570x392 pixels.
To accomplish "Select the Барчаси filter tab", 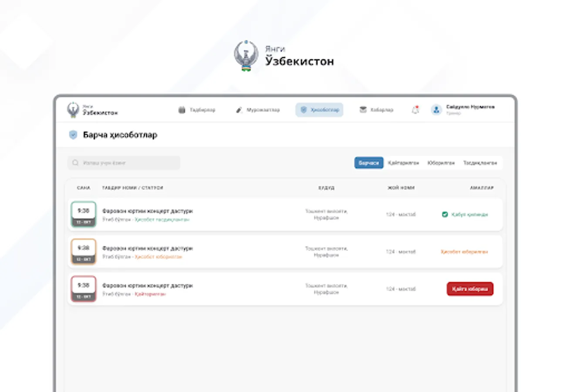I will point(369,163).
